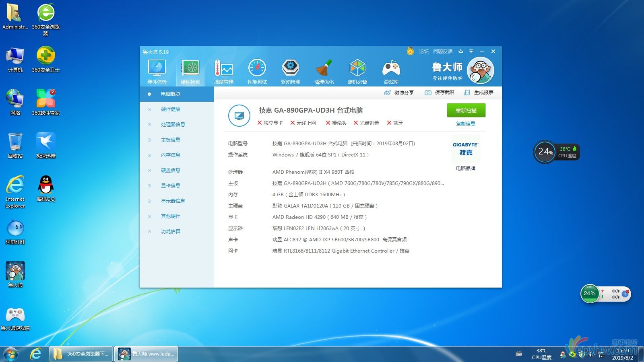
Task: Click the 瑞昱 ALC892 sound card text
Action: pyautogui.click(x=339, y=240)
